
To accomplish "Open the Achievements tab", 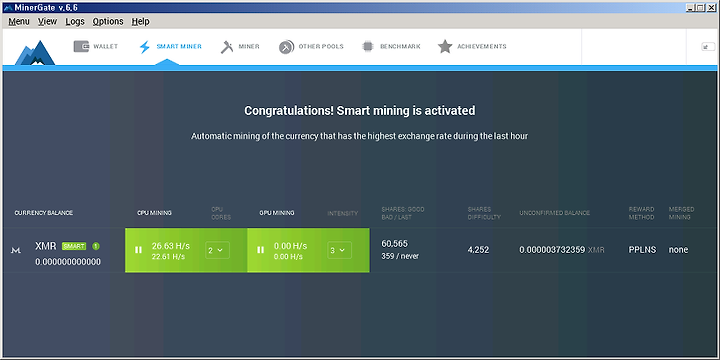I will [482, 46].
